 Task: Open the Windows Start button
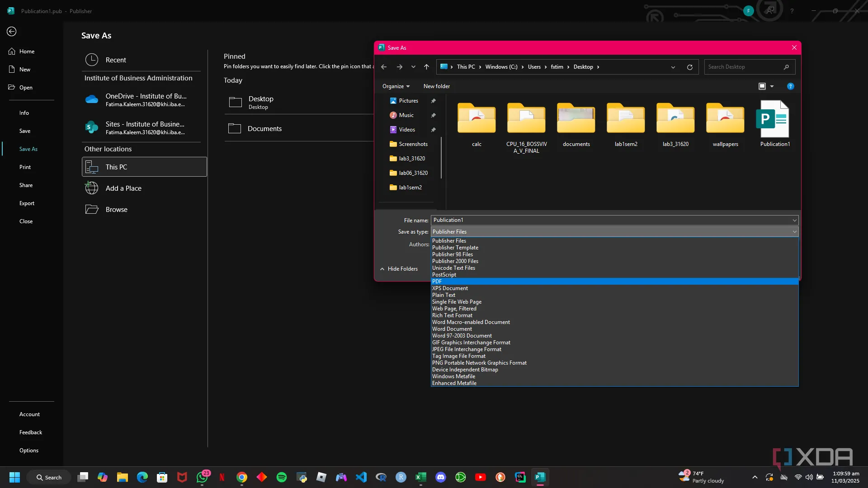click(14, 477)
